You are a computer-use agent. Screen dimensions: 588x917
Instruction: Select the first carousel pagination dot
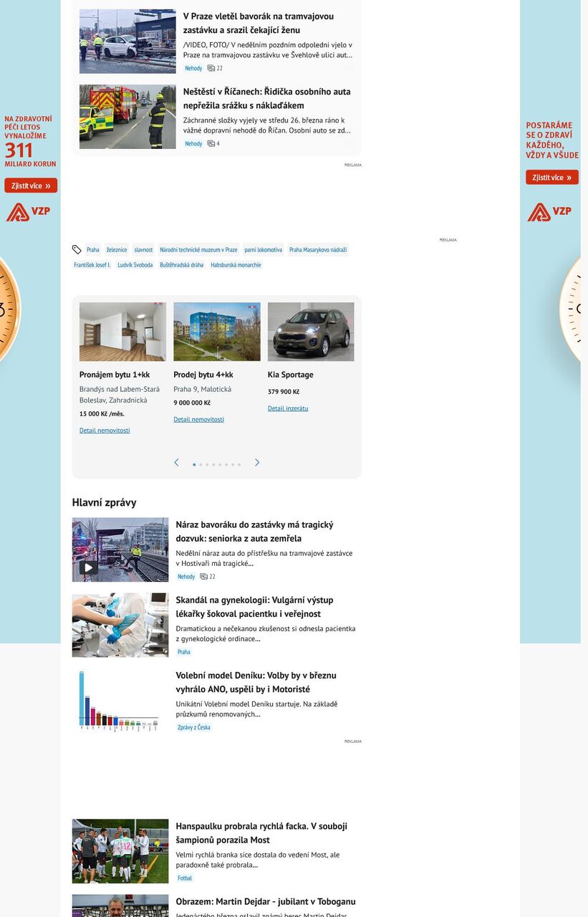194,465
